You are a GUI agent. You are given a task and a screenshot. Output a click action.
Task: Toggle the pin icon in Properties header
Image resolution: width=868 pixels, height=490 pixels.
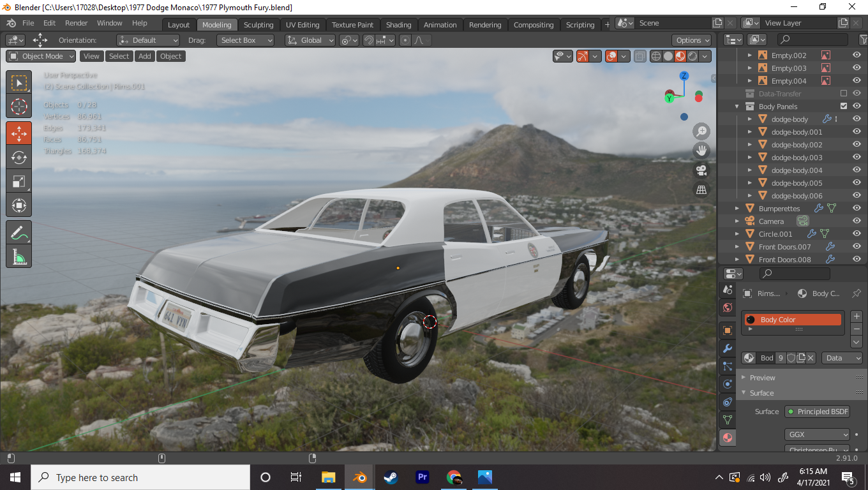855,293
